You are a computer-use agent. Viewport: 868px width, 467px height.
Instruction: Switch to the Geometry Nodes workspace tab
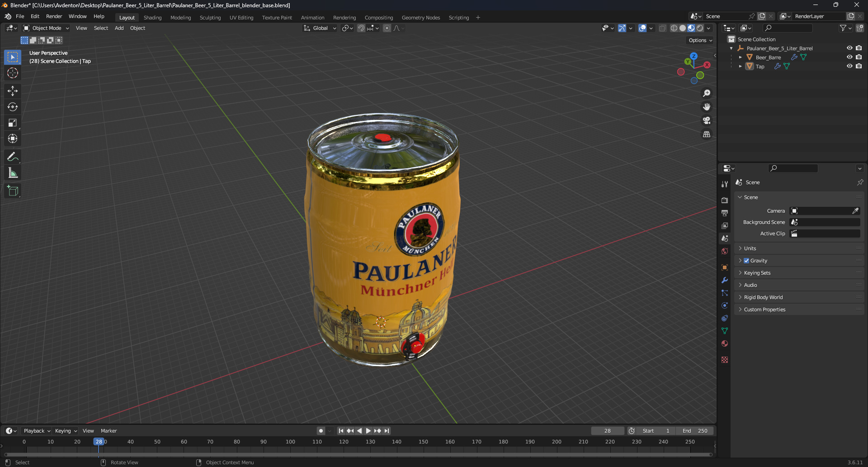point(420,18)
